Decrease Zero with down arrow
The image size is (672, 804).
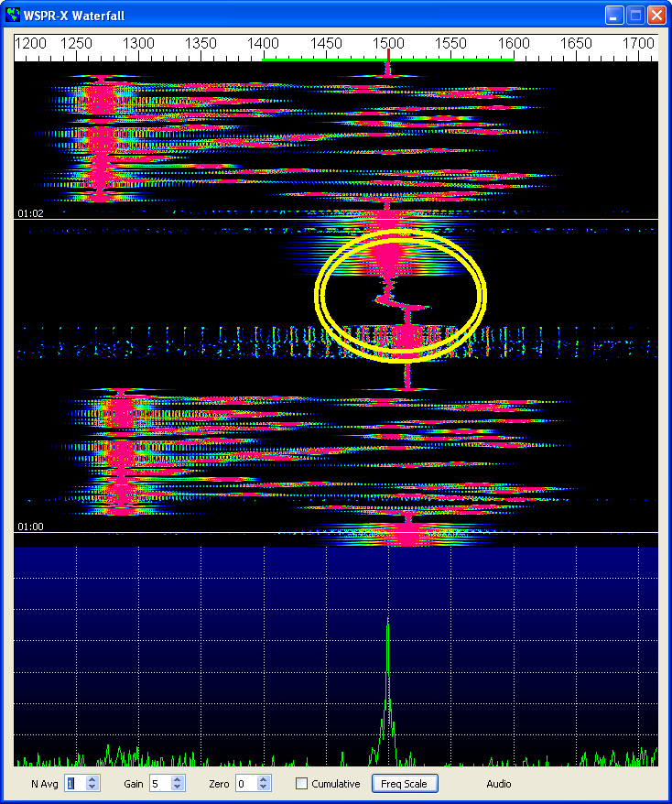click(x=263, y=788)
